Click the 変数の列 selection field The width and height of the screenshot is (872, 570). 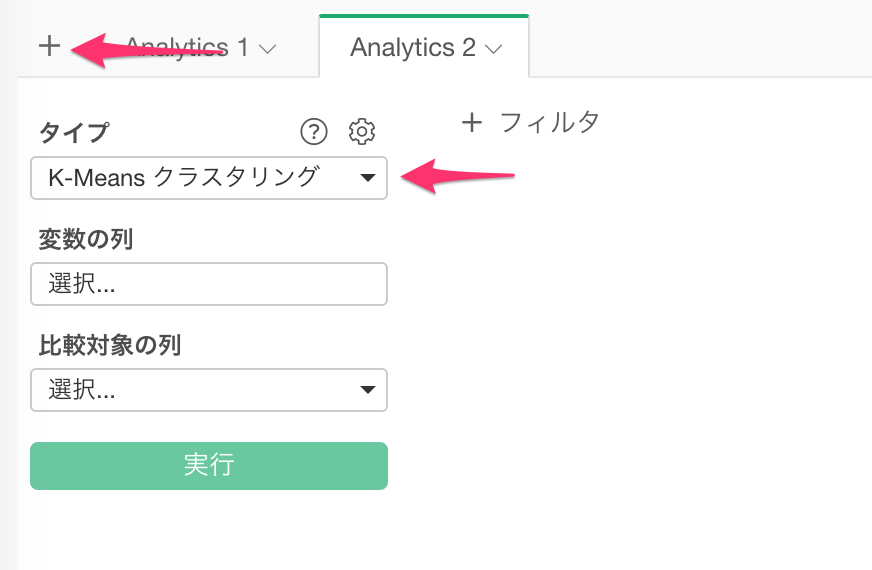[x=209, y=284]
